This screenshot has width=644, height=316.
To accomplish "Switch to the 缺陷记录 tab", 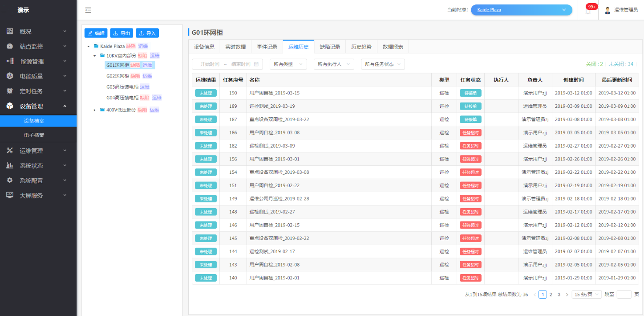I will [329, 47].
